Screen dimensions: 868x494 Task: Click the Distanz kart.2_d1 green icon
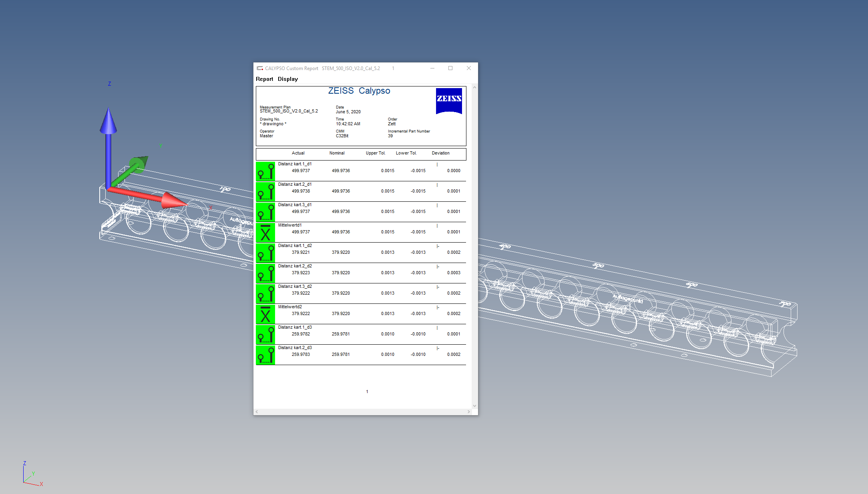pyautogui.click(x=265, y=192)
